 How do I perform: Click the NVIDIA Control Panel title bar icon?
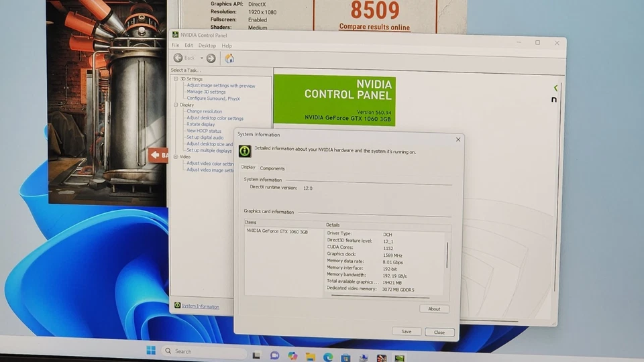click(175, 35)
